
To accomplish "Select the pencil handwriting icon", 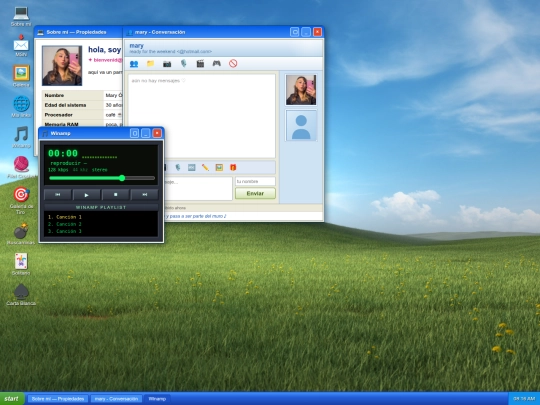I will (x=205, y=168).
